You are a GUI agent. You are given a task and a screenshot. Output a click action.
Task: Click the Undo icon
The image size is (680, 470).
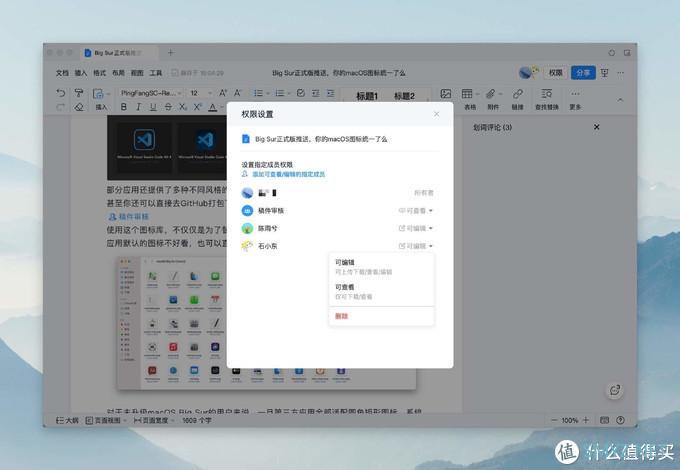tap(61, 93)
